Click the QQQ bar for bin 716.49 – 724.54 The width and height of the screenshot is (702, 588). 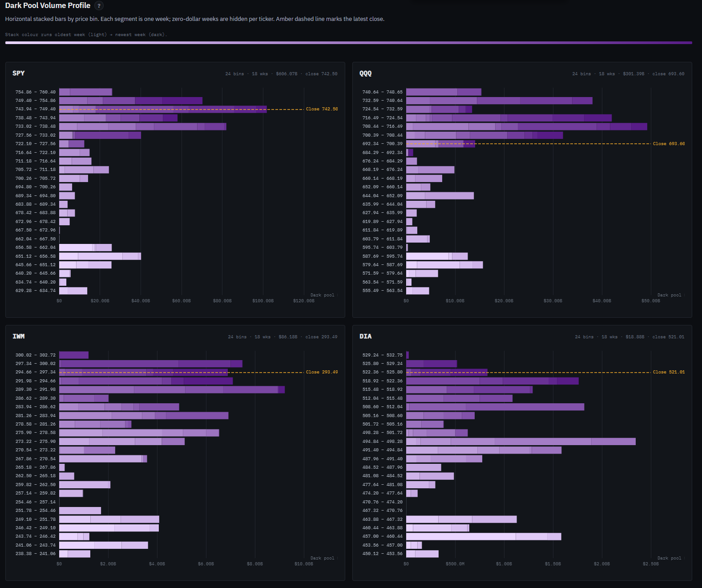(x=509, y=118)
